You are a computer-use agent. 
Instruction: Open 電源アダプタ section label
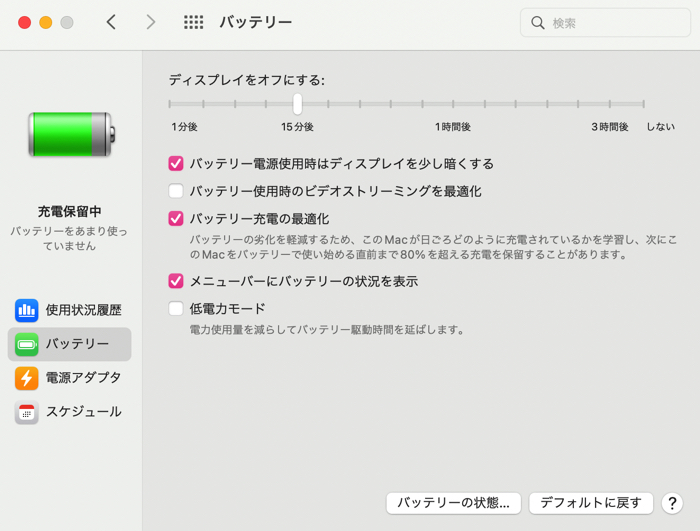point(83,378)
